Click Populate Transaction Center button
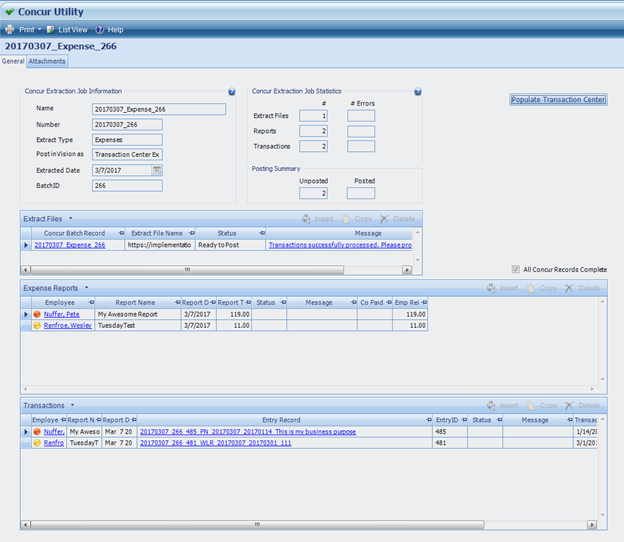The width and height of the screenshot is (624, 542). click(x=558, y=99)
